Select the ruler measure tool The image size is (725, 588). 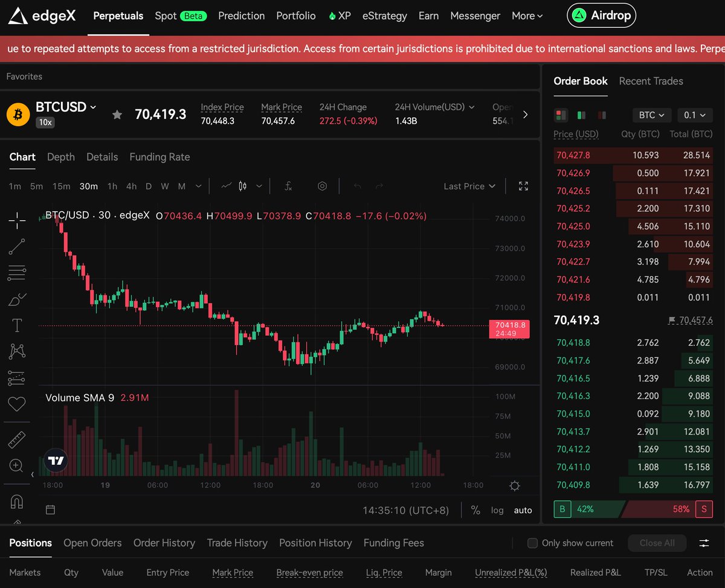(x=17, y=440)
